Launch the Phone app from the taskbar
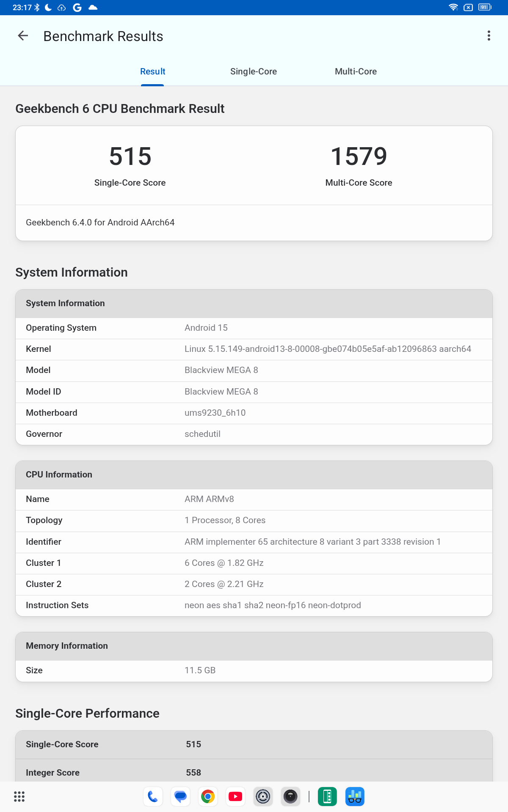 pos(153,797)
